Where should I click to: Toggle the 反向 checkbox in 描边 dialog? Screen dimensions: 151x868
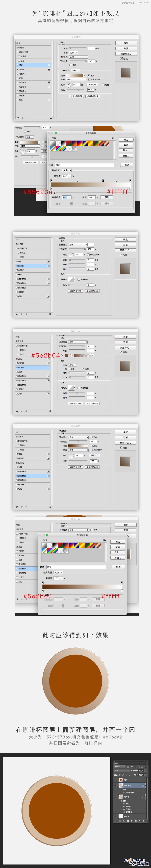tap(89, 75)
